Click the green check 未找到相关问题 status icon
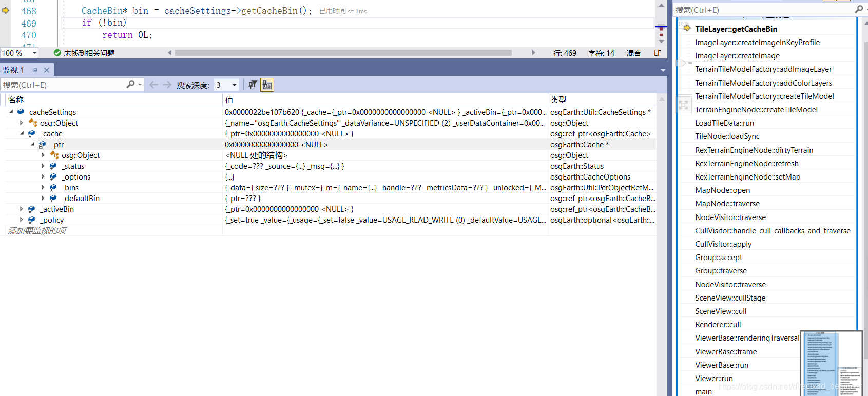Viewport: 868px width, 396px height. [57, 53]
